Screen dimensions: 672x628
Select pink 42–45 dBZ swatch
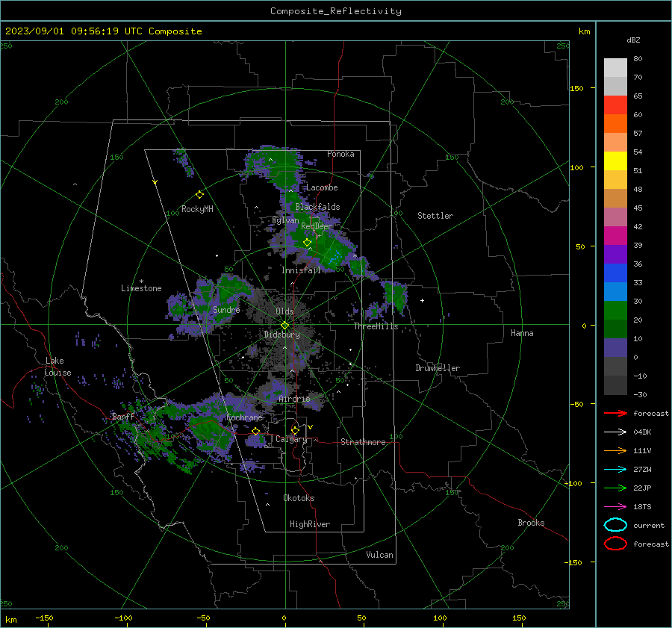pyautogui.click(x=615, y=217)
